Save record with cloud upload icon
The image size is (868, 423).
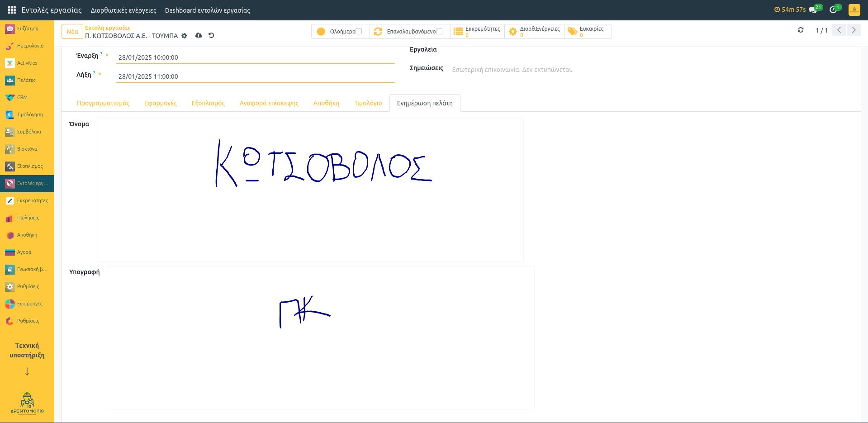click(199, 35)
